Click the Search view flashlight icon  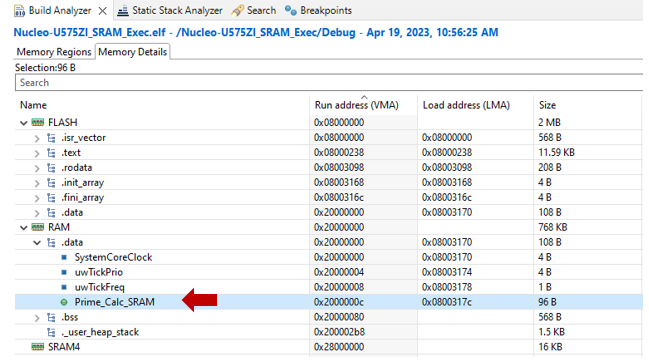[237, 11]
